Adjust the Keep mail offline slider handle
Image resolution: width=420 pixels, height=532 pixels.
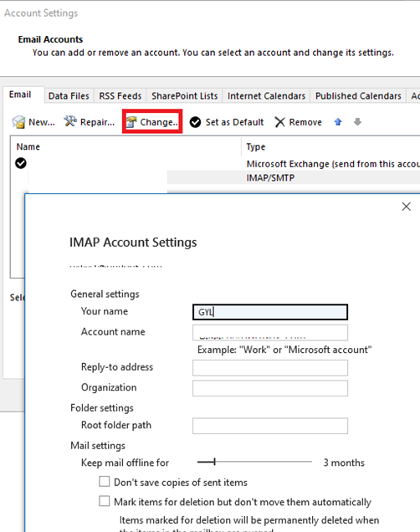214,462
